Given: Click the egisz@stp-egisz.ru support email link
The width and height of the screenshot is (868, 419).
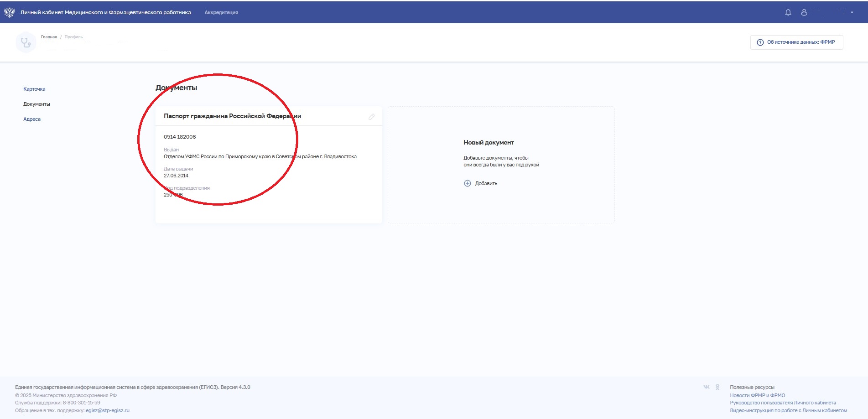Looking at the screenshot, I should point(108,410).
